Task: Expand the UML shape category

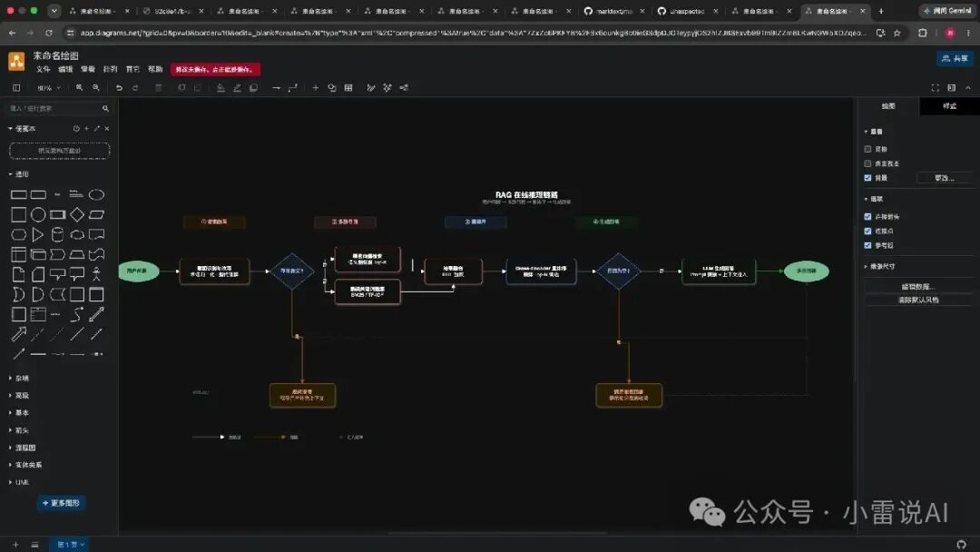Action: click(19, 483)
